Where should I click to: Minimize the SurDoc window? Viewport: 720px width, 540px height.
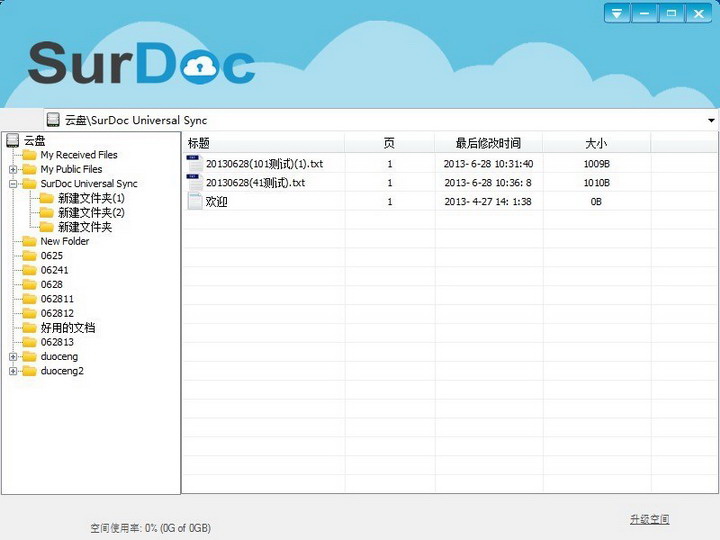coord(644,13)
